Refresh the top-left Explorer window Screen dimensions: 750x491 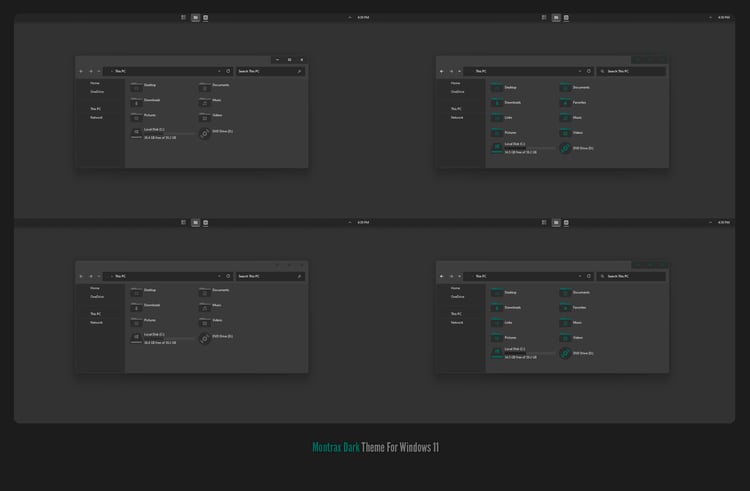228,71
